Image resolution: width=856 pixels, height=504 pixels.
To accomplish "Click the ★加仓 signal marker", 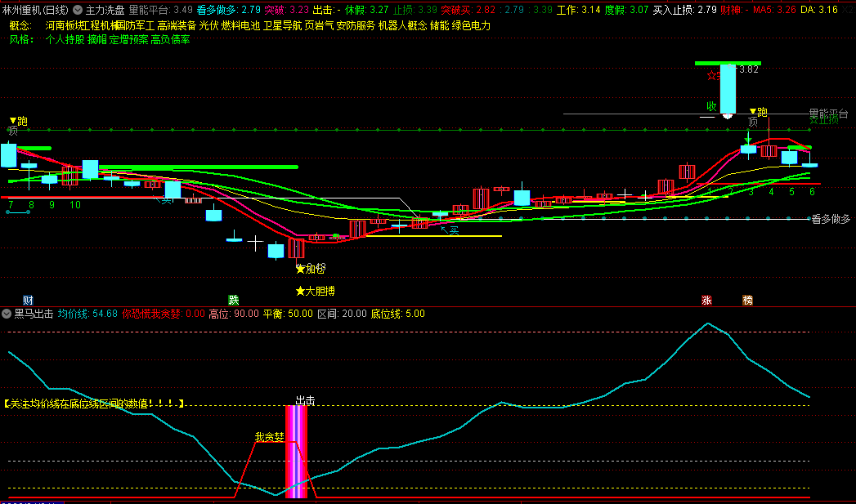I will [310, 269].
